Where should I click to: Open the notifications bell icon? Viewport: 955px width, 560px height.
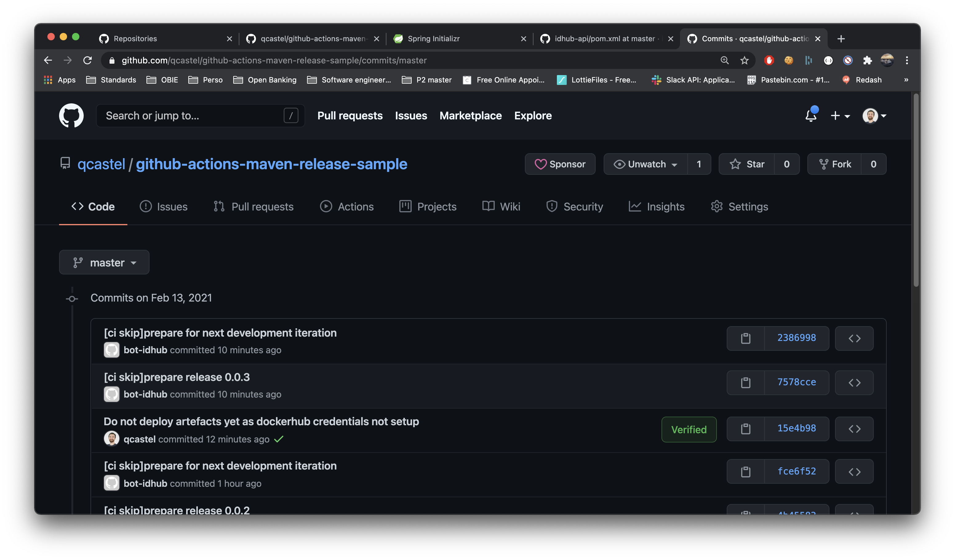pyautogui.click(x=811, y=116)
